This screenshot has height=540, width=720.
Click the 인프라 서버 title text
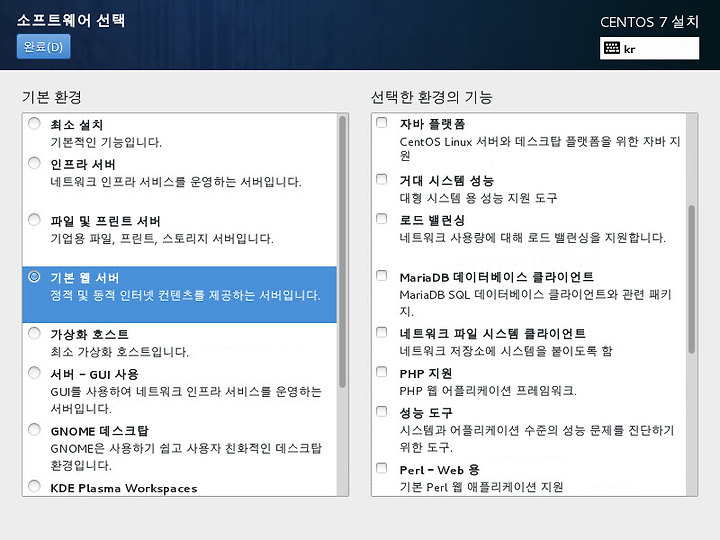pos(83,164)
